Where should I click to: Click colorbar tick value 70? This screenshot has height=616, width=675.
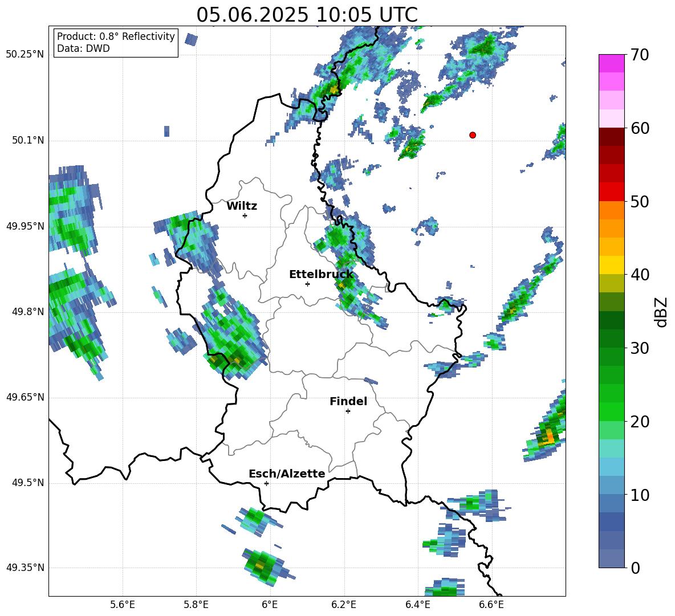coord(640,55)
